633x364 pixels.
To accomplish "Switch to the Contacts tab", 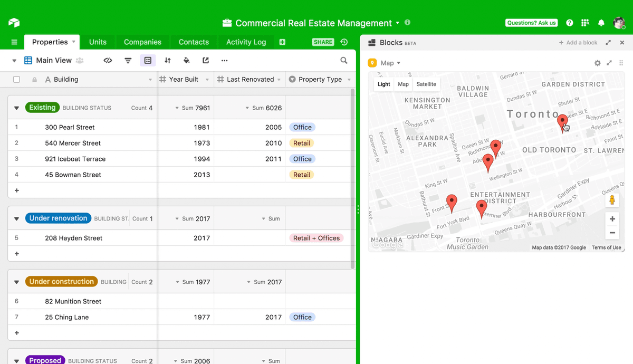I will point(194,42).
